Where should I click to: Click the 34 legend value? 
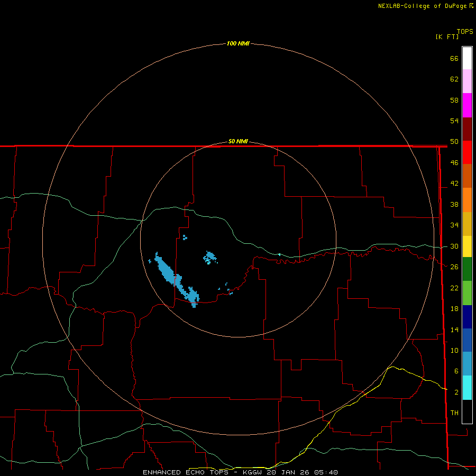(x=454, y=225)
